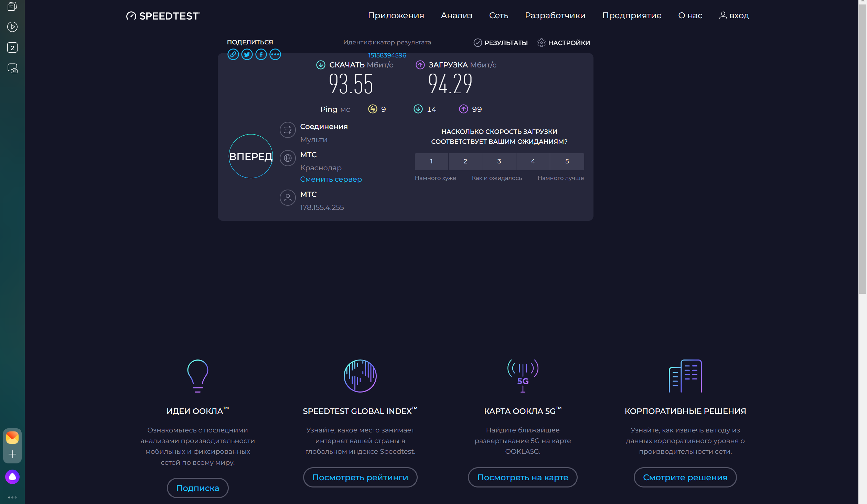Click the connections mode icon
Viewport: 867px width, 504px height.
[288, 130]
